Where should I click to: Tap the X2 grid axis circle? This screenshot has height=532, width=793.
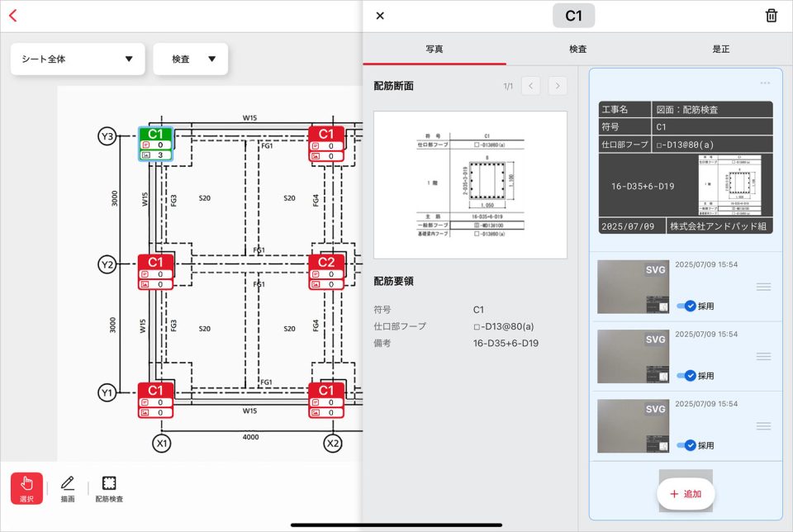[x=332, y=444]
